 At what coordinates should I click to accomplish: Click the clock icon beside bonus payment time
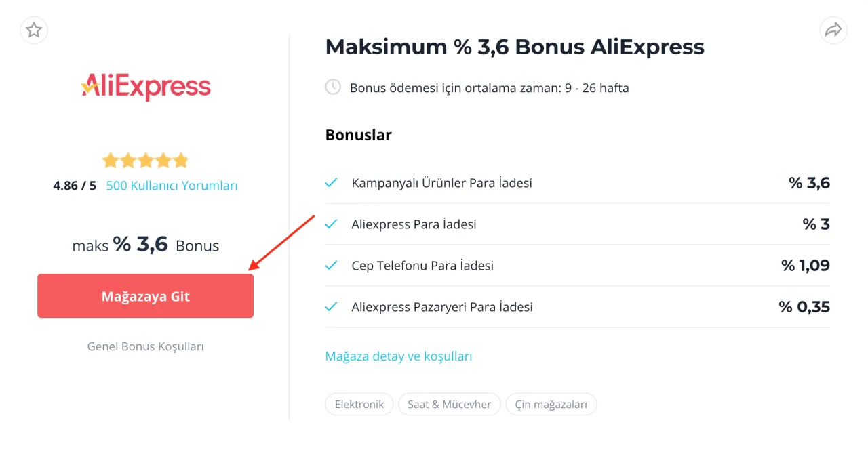333,87
